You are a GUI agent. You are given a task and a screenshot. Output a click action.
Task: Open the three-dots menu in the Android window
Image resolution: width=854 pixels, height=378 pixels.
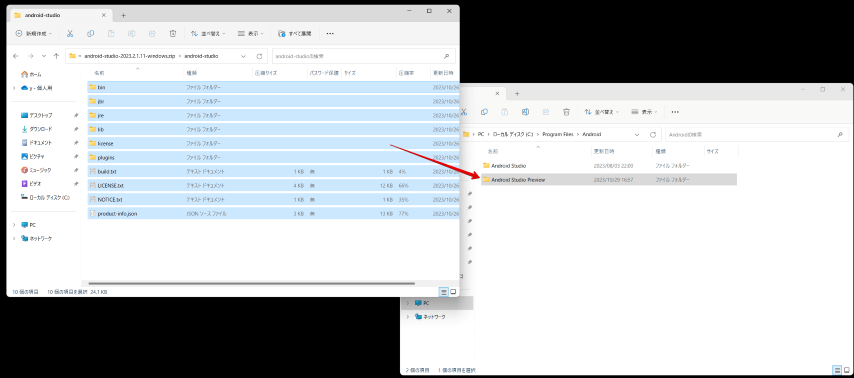point(675,112)
